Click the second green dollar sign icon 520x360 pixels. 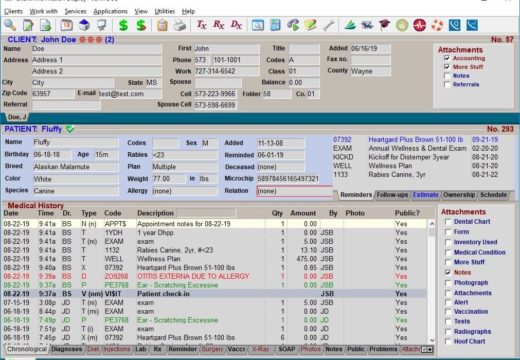(141, 25)
